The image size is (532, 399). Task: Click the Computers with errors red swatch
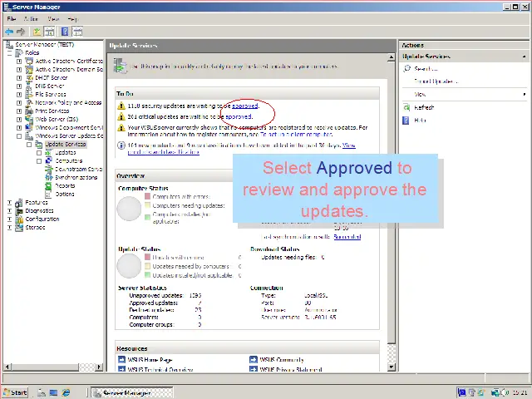pyautogui.click(x=147, y=196)
